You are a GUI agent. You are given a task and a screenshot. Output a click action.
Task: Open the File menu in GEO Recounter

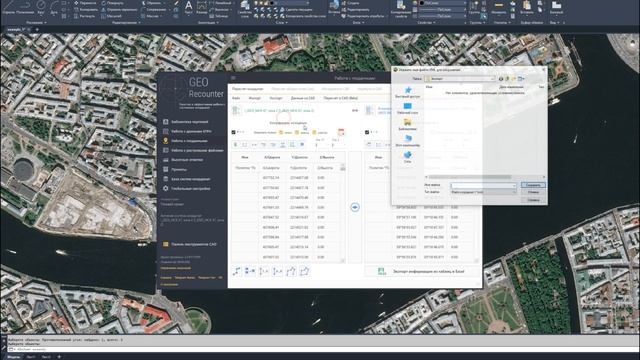(236, 98)
